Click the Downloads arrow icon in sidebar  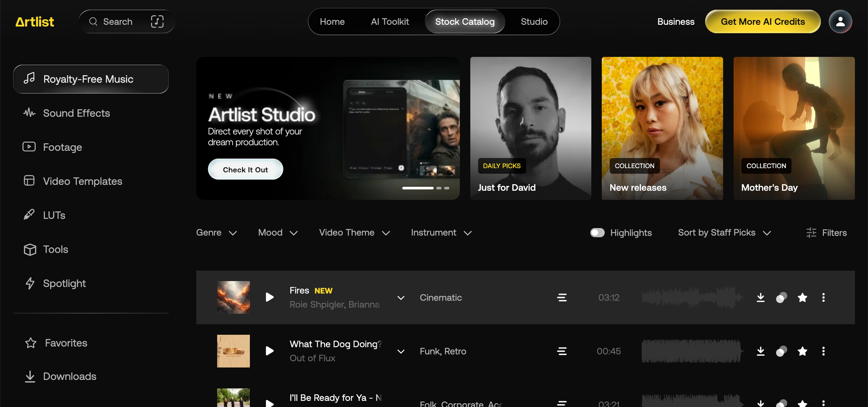[x=30, y=377]
